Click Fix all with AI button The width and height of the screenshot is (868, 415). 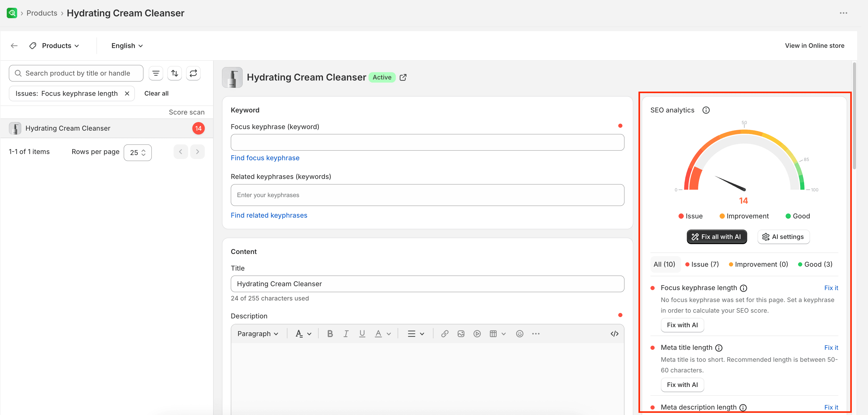[717, 237]
